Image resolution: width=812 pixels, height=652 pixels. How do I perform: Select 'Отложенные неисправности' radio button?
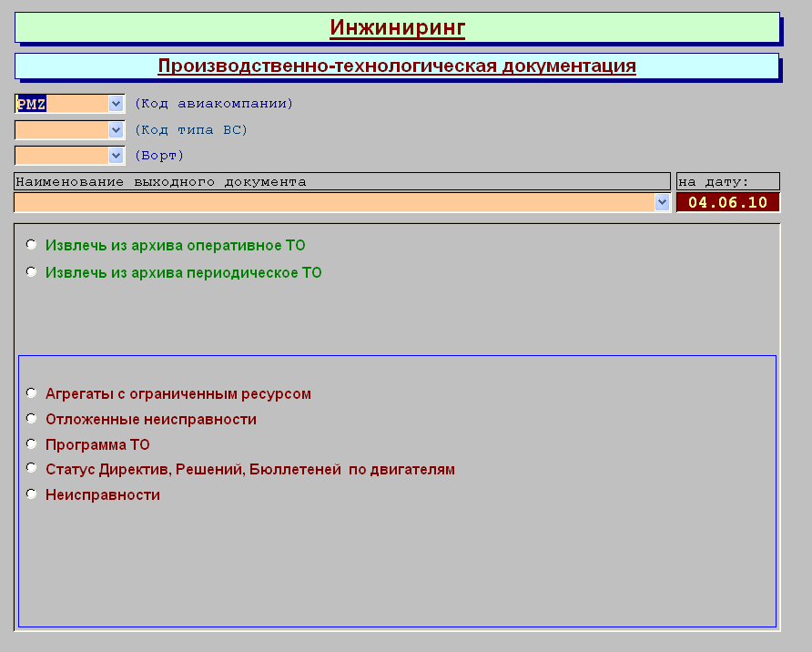click(32, 419)
